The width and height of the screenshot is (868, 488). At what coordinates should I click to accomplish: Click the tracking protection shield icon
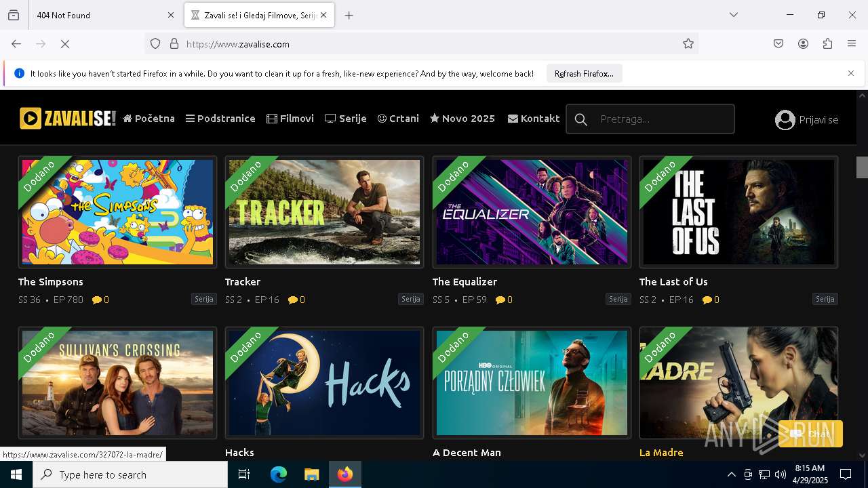pos(155,43)
